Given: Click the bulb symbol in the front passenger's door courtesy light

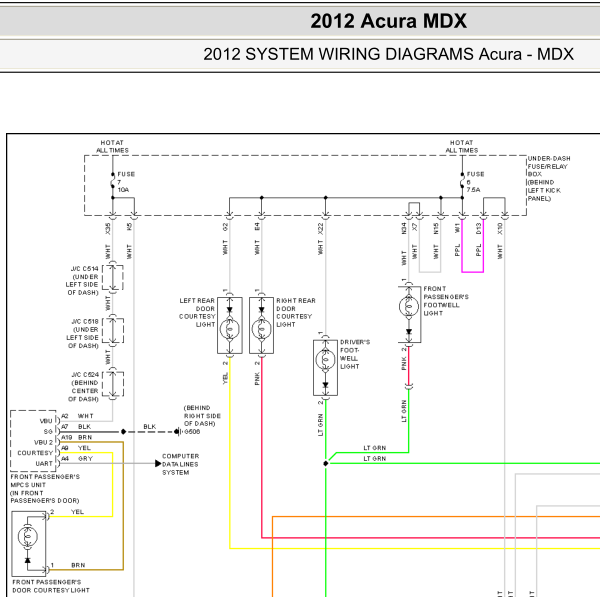Looking at the screenshot, I should click(28, 537).
